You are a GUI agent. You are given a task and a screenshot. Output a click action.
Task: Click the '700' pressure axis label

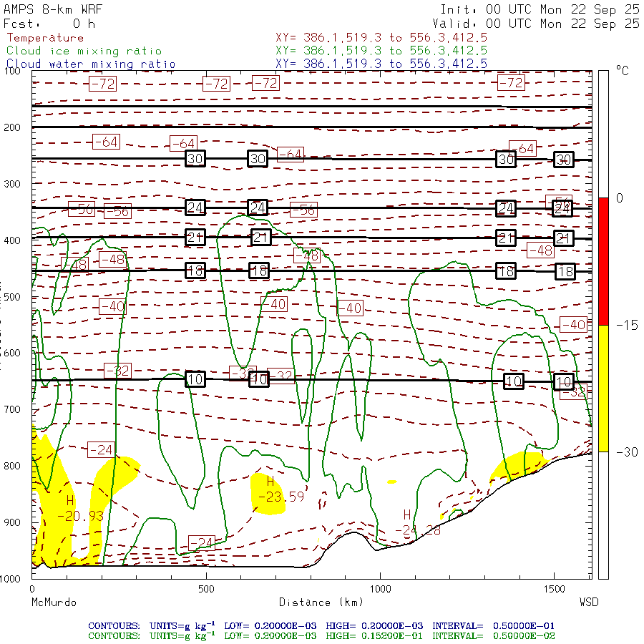click(12, 409)
